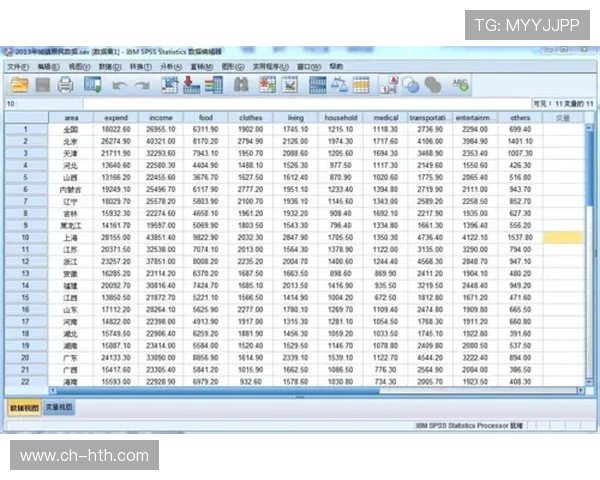The width and height of the screenshot is (600, 480).
Task: Click the Find binoculars icon
Action: tap(241, 85)
